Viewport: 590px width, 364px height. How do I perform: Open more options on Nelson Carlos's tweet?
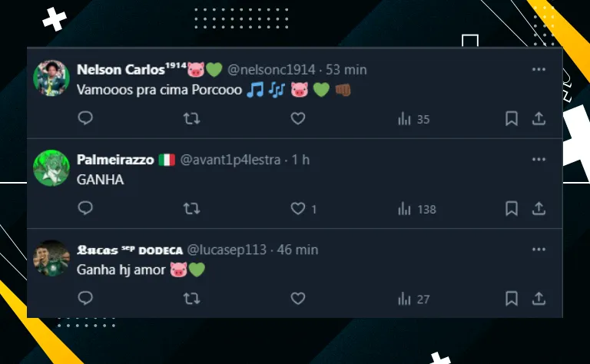tap(539, 69)
